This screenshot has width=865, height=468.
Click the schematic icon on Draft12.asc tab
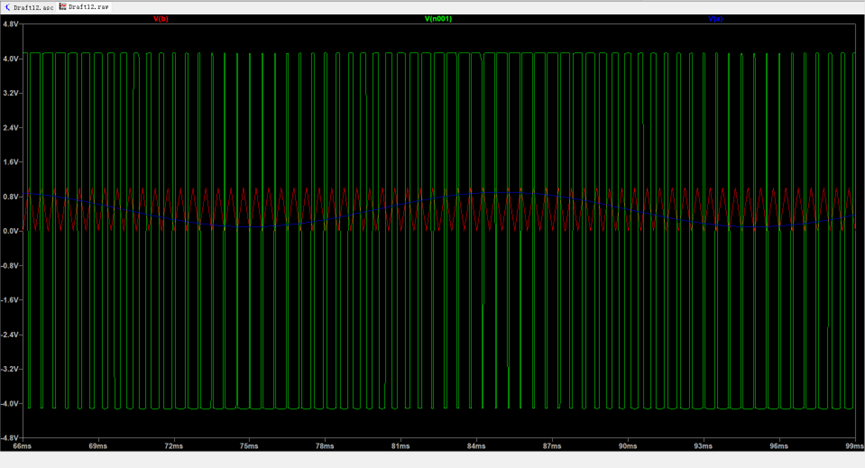coord(7,7)
